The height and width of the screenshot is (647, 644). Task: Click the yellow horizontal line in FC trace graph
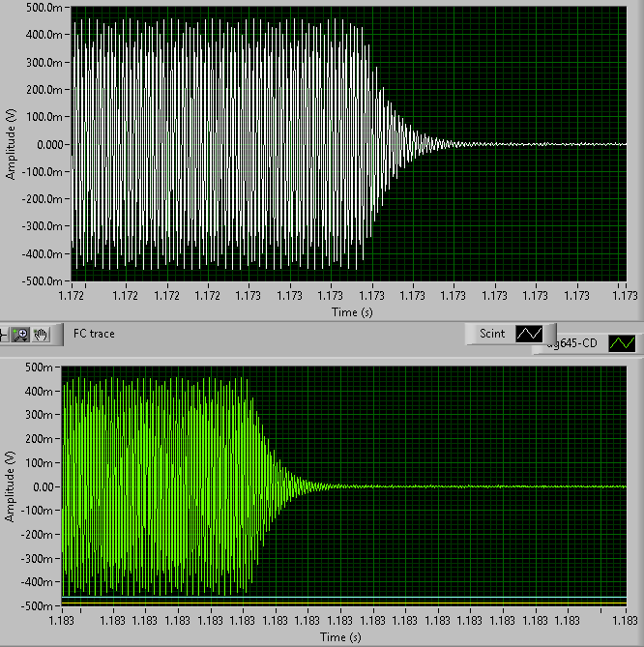tap(344, 603)
